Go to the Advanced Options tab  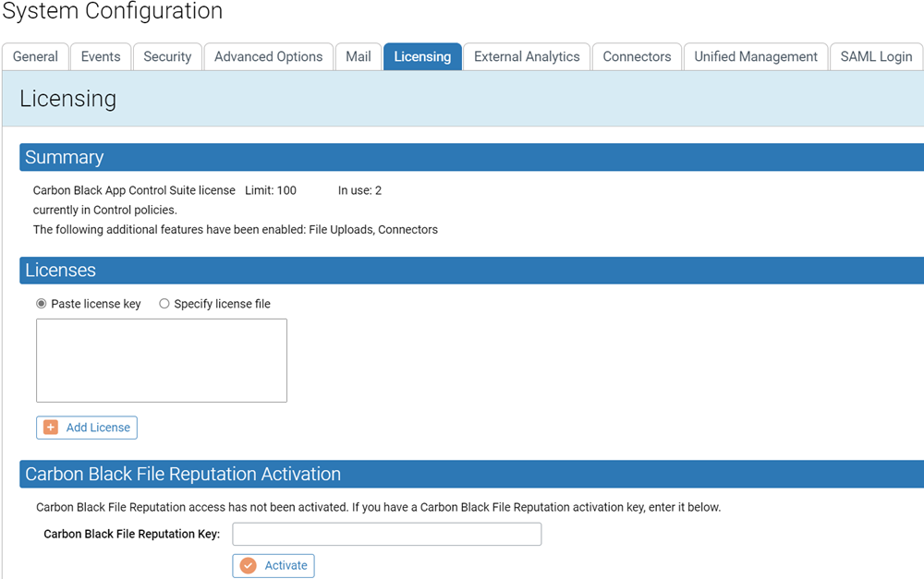click(269, 56)
